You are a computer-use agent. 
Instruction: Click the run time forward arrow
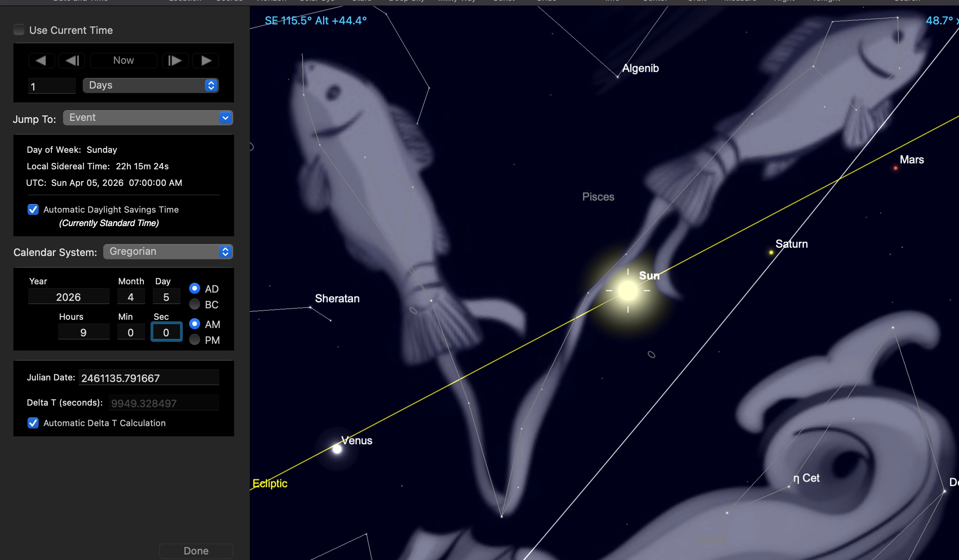click(206, 61)
